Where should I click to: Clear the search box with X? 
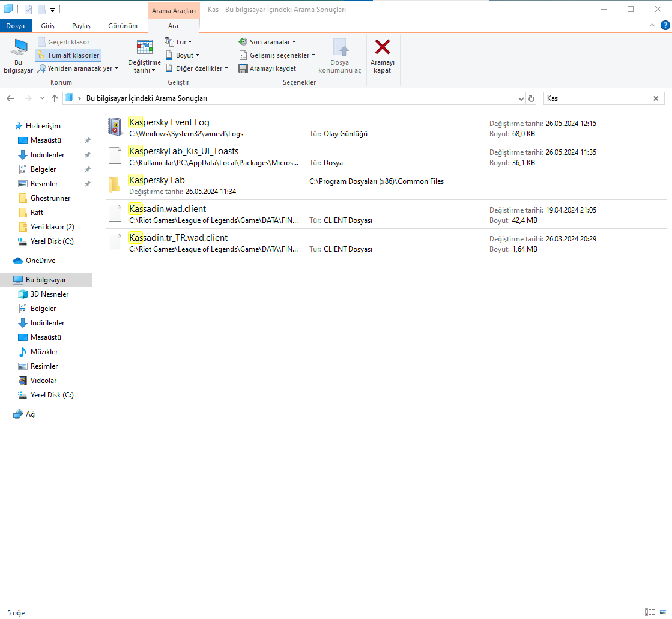tap(656, 98)
